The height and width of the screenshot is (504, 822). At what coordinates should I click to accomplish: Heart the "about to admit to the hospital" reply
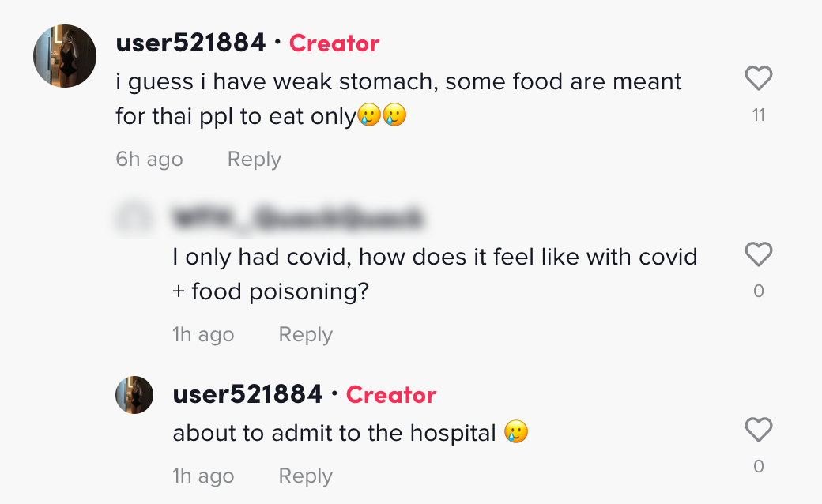click(x=759, y=430)
